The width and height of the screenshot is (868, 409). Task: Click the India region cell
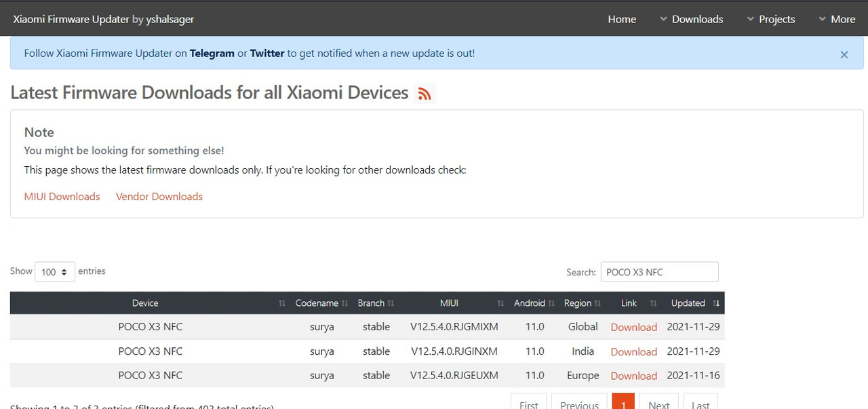583,351
